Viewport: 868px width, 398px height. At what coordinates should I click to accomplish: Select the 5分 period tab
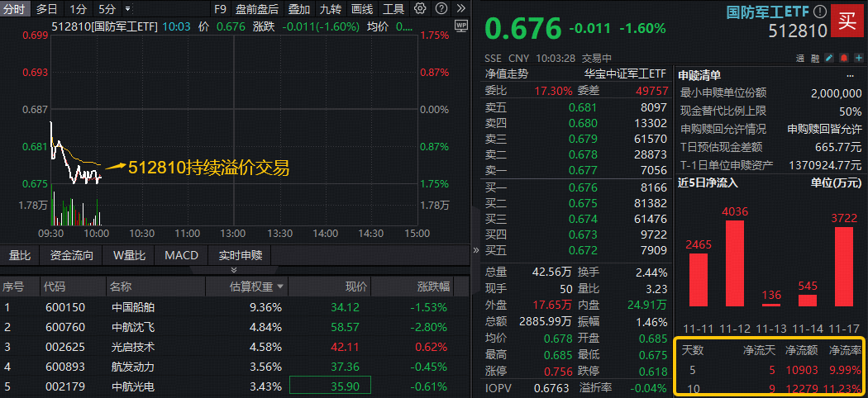coord(107,9)
